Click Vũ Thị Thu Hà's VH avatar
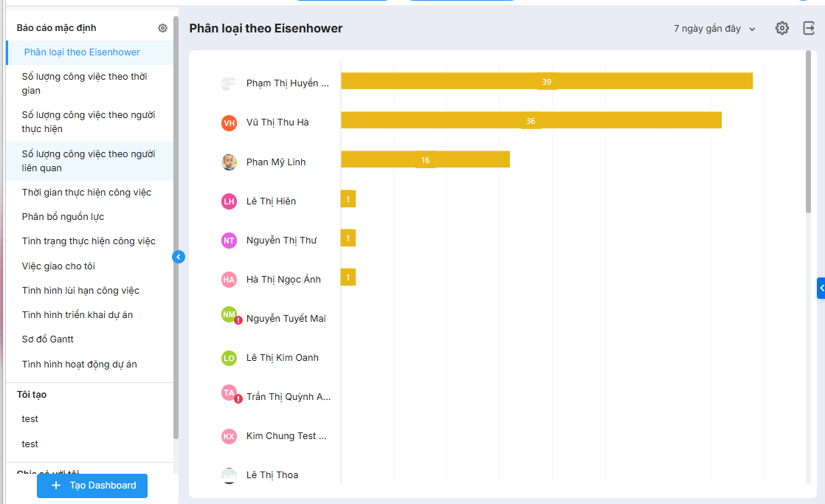This screenshot has height=504, width=825. (x=229, y=122)
